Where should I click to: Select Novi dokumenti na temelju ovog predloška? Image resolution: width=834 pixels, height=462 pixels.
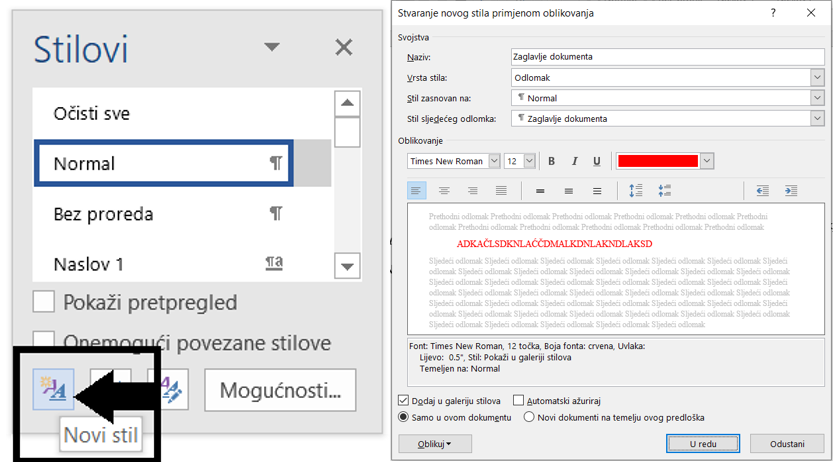click(531, 416)
